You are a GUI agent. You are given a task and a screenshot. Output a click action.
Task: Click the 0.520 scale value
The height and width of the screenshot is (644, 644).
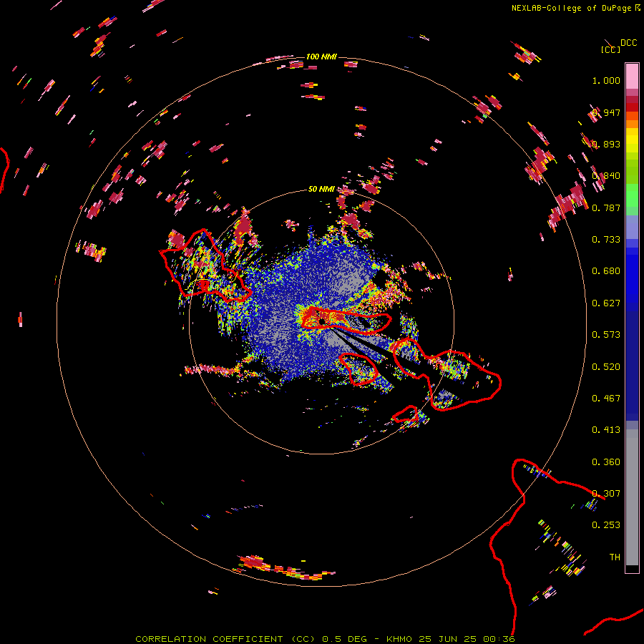(606, 367)
